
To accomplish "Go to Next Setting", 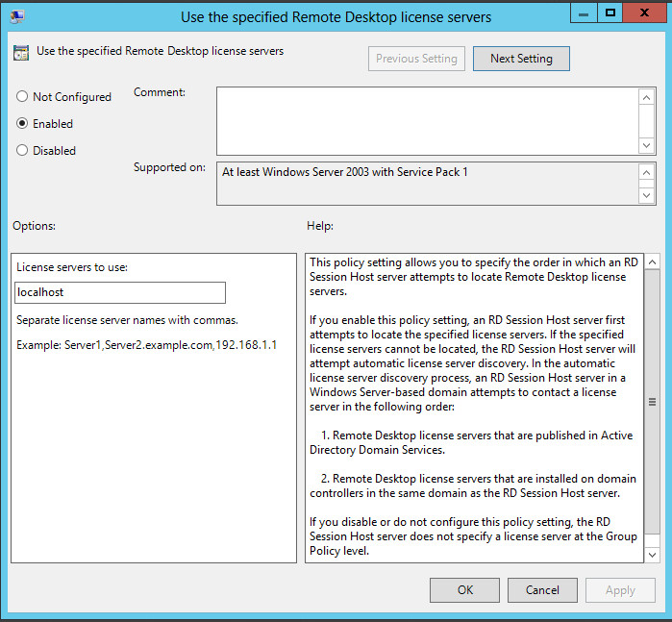I will point(521,59).
